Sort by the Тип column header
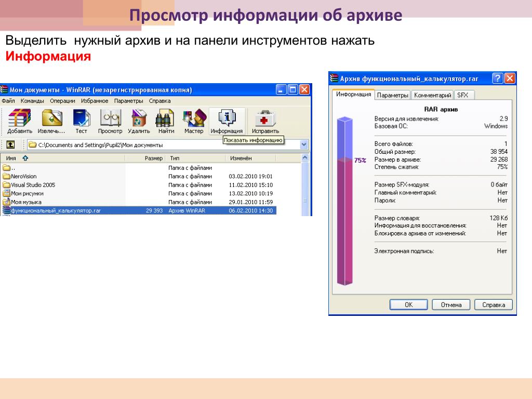532x399 pixels. (196, 158)
